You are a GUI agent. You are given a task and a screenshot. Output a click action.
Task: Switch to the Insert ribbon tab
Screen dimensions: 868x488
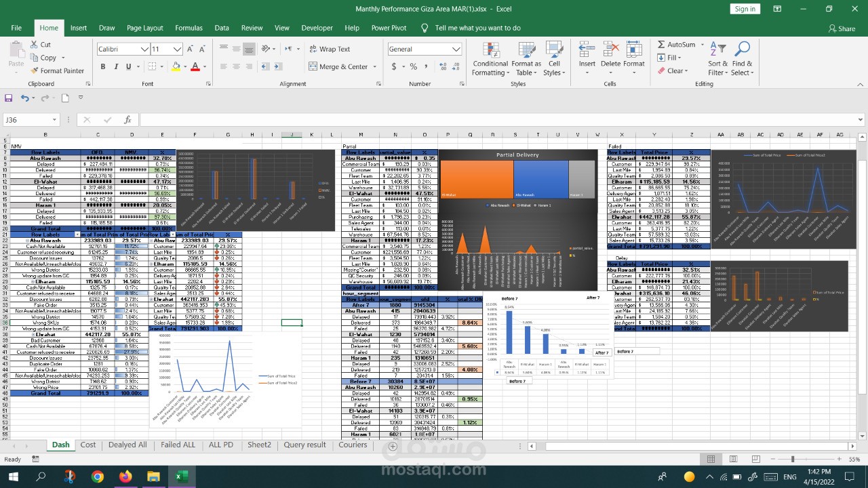79,28
